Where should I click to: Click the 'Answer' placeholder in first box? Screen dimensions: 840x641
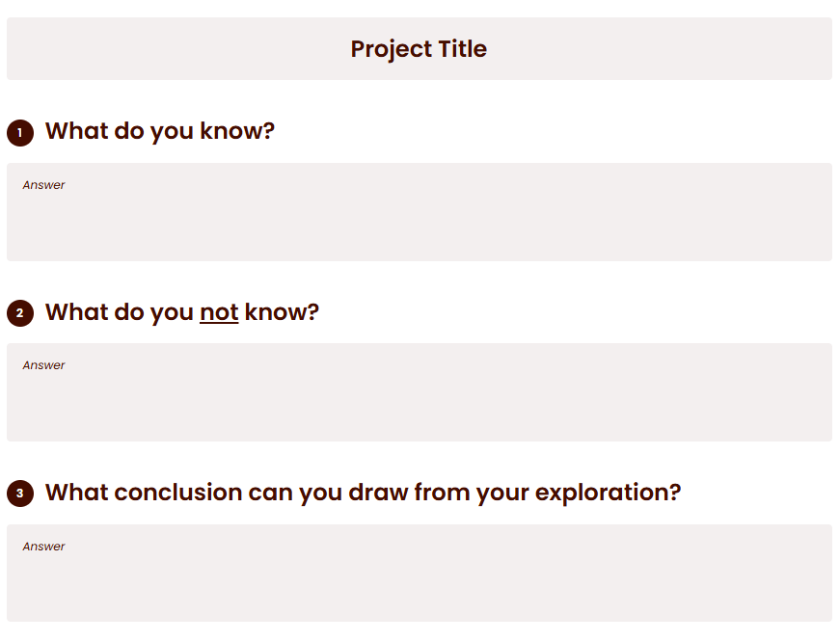[x=43, y=185]
